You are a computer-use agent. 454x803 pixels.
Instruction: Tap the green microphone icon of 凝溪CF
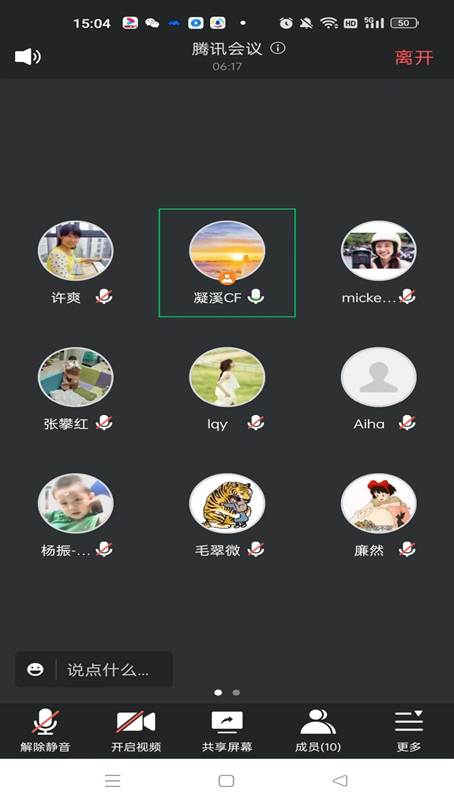pyautogui.click(x=255, y=297)
